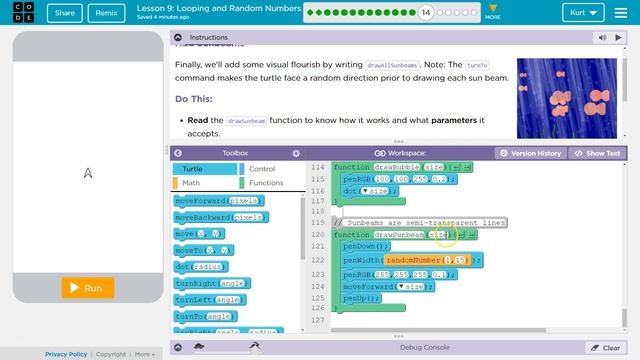Viewport: 640px width, 360px height.
Task: Click the workspace vertical scrollbar thumb
Action: point(624,318)
